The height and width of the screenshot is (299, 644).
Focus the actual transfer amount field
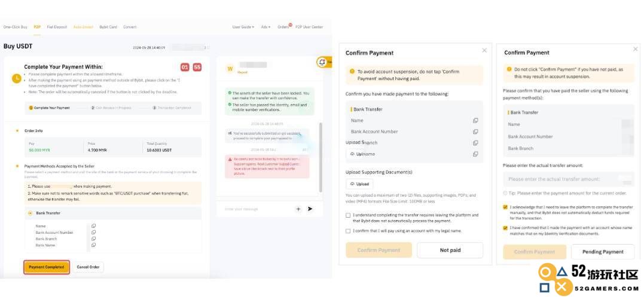(569, 179)
